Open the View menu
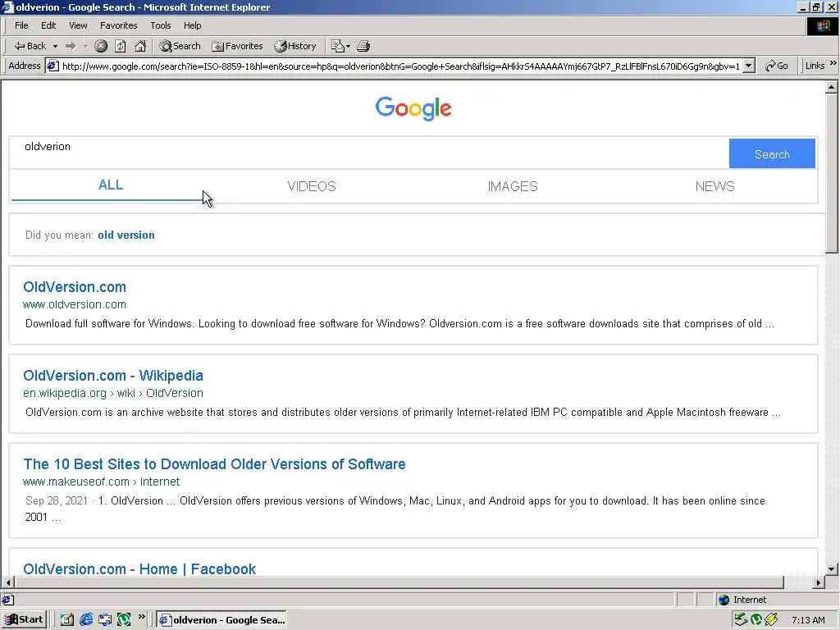Image resolution: width=840 pixels, height=630 pixels. (x=78, y=25)
